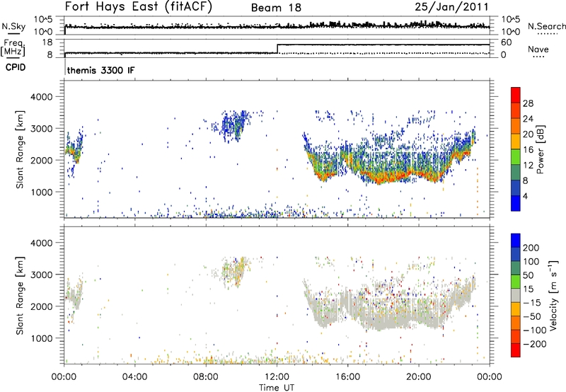Pick the light green segment of Power color bar
This screenshot has width=566, height=392.
point(516,157)
